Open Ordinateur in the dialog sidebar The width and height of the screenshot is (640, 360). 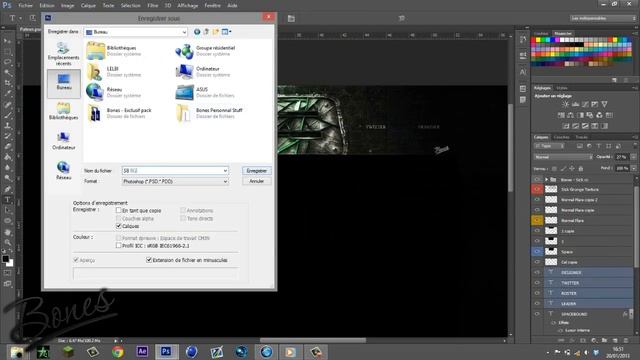(63, 141)
